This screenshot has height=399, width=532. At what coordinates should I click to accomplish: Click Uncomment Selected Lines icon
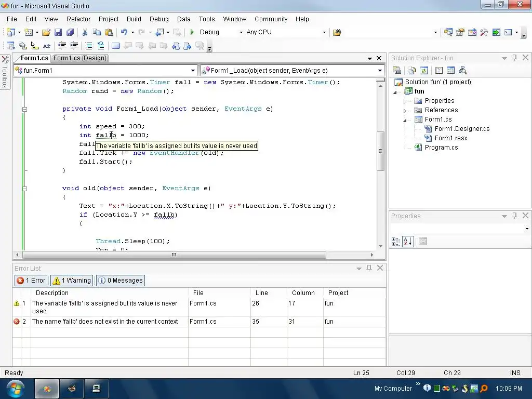point(101,46)
